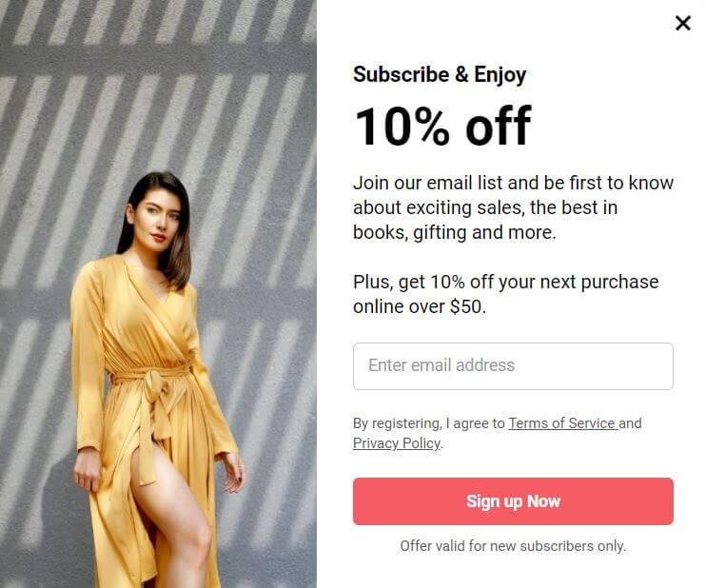Select the Subscribe & Enjoy heading

[x=440, y=75]
